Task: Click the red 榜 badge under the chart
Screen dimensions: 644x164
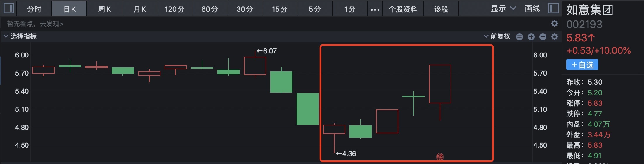Action: pos(440,157)
